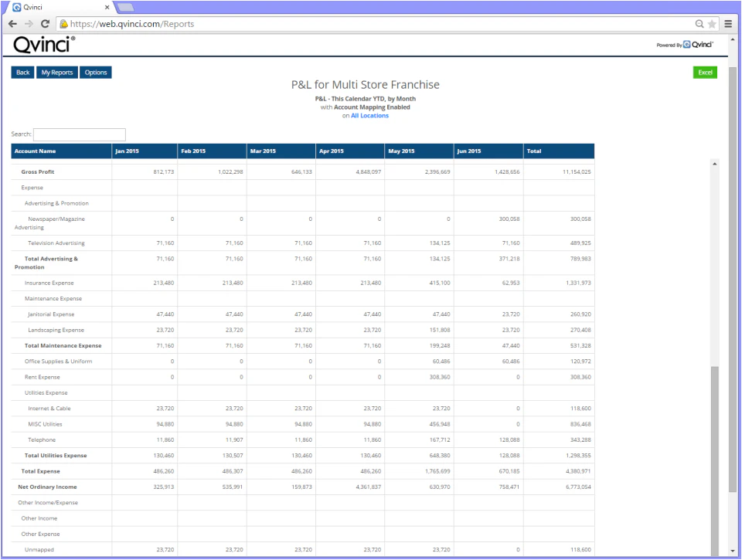Open My Reports
The width and height of the screenshot is (742, 560).
(57, 72)
